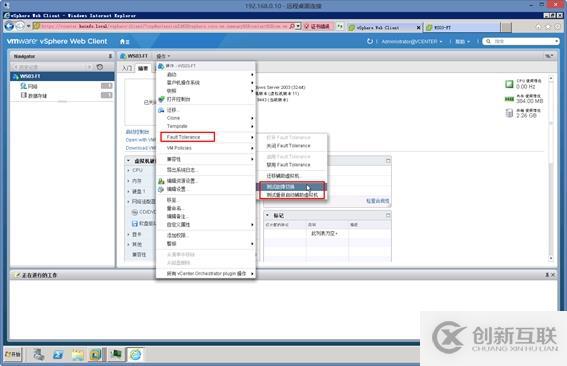Launch Server Manager from taskbar
The width and height of the screenshot is (567, 366).
(x=39, y=355)
